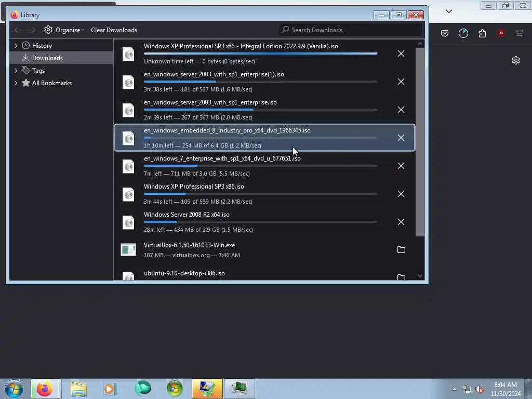Open the Firefox hamburger menu

pyautogui.click(x=520, y=33)
